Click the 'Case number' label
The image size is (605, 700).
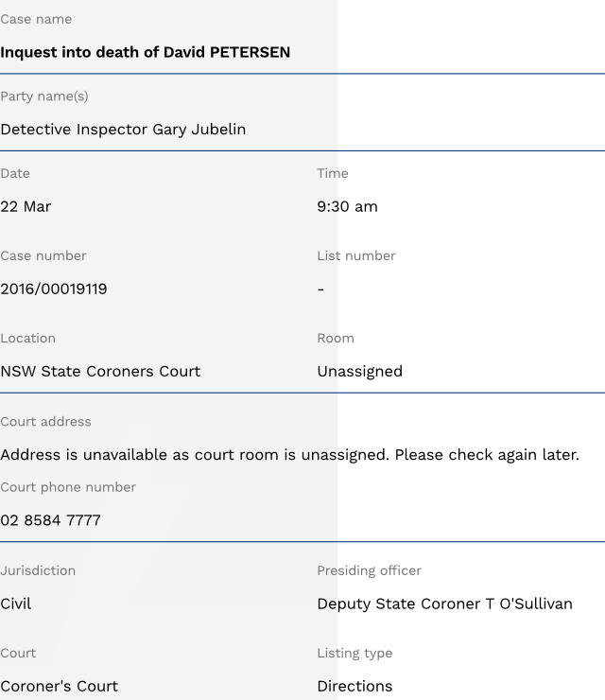coord(43,256)
